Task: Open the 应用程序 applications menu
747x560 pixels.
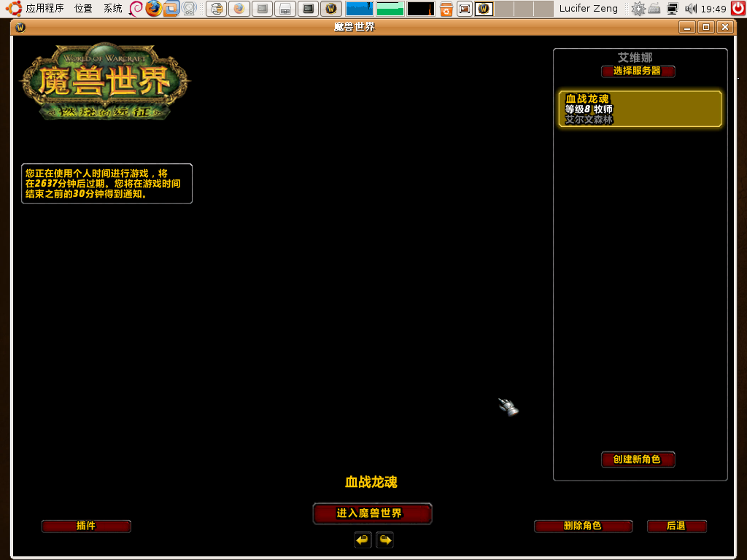Action: click(44, 8)
